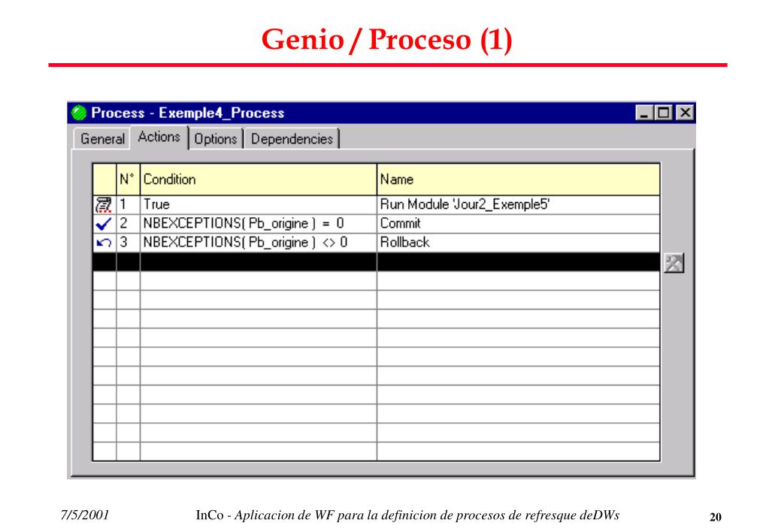Viewport: 769px width, 532px height.
Task: Click the 'Rollback' name cell
Action: (x=519, y=243)
